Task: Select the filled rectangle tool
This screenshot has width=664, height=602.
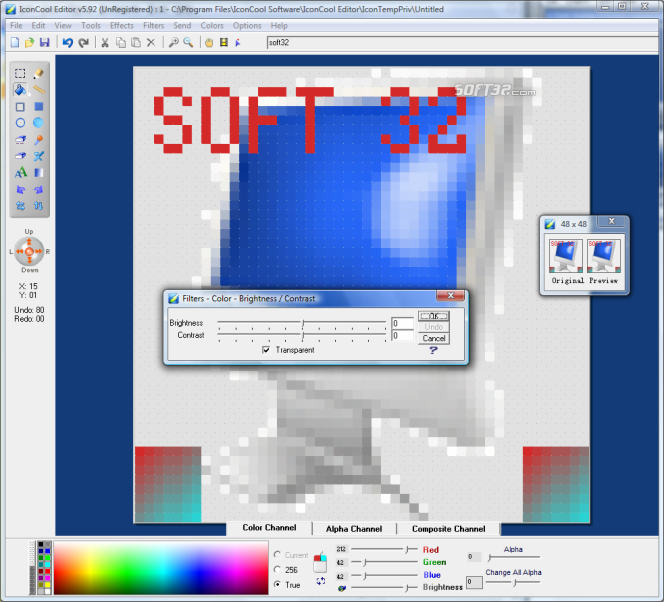Action: tap(39, 107)
